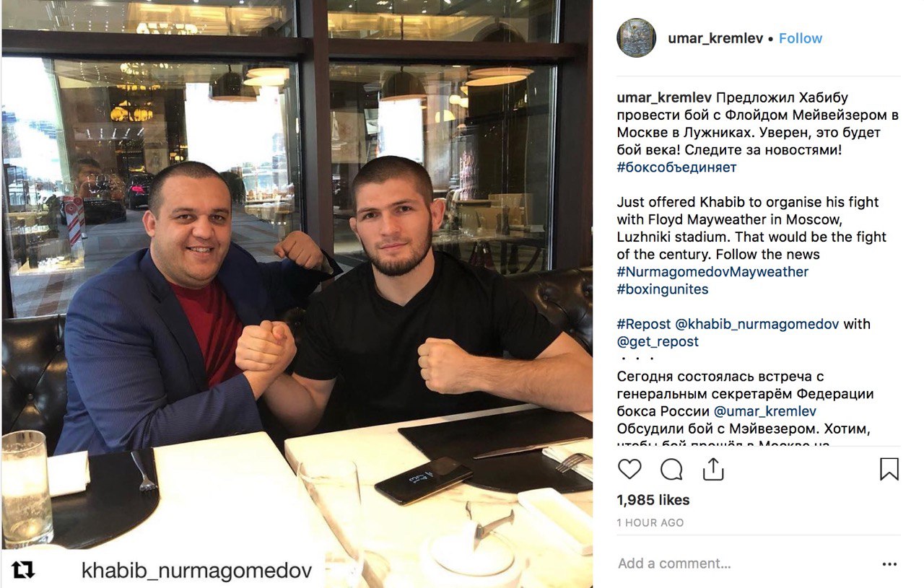The width and height of the screenshot is (924, 588).
Task: Open umar_kremlev username in header
Action: pos(715,38)
